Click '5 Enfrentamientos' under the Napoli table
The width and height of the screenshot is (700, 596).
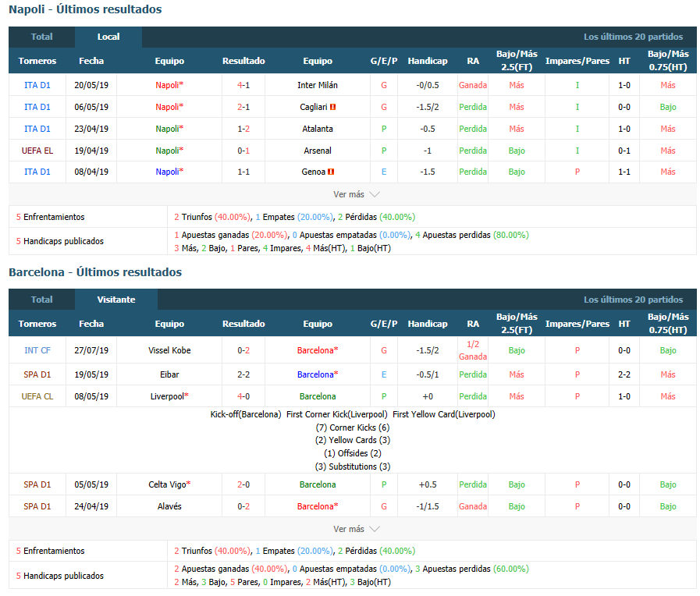point(51,217)
